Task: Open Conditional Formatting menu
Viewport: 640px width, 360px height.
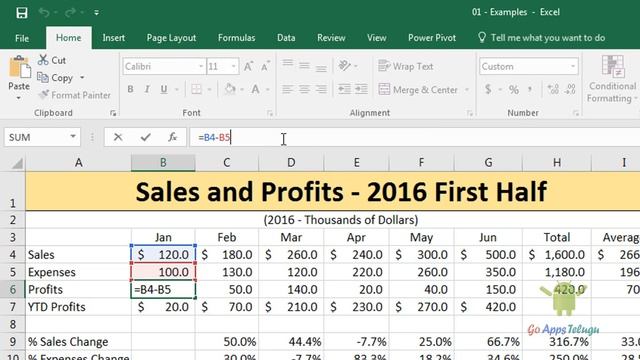Action: coord(612,79)
